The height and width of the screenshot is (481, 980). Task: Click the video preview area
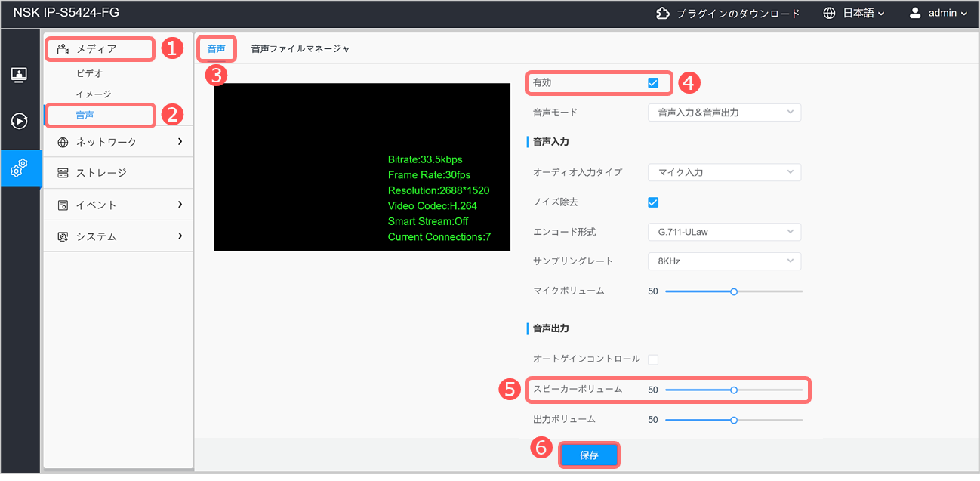(x=362, y=167)
